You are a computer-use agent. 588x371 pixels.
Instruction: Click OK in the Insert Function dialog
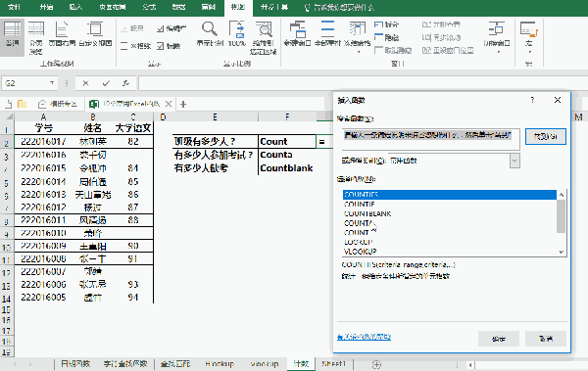(499, 339)
